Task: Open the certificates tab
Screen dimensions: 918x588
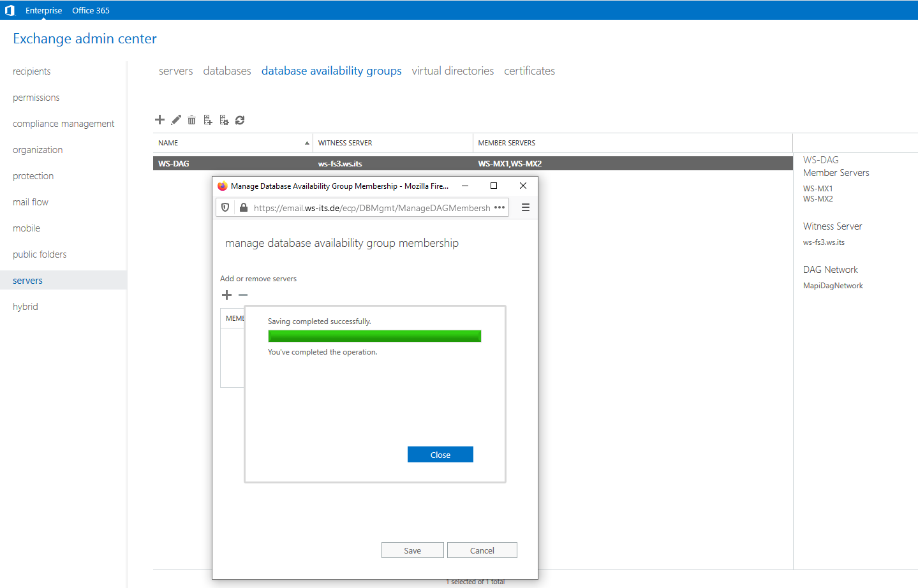Action: click(x=529, y=71)
